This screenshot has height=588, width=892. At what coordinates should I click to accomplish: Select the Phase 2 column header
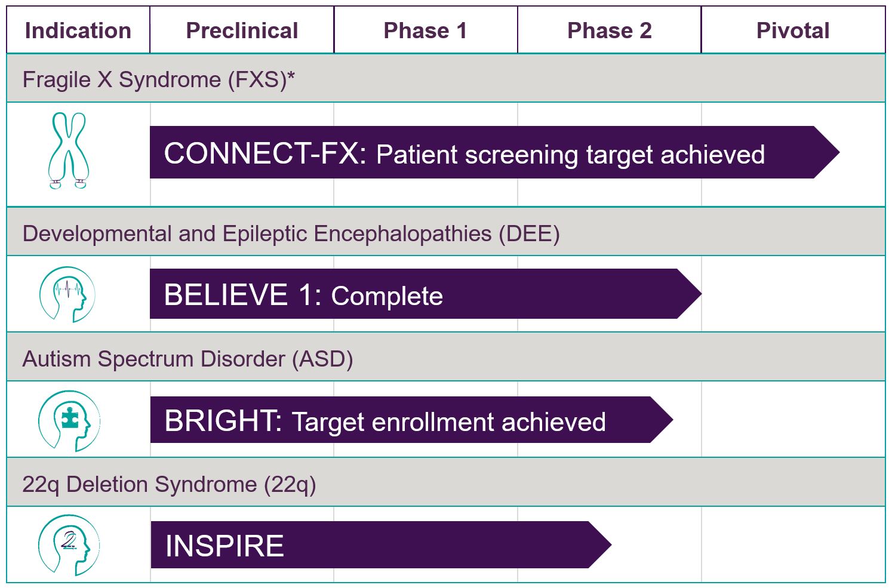coord(610,30)
